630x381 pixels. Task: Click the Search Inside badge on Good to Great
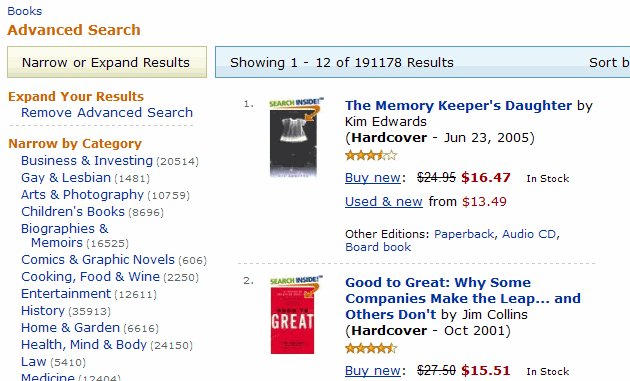coord(297,281)
